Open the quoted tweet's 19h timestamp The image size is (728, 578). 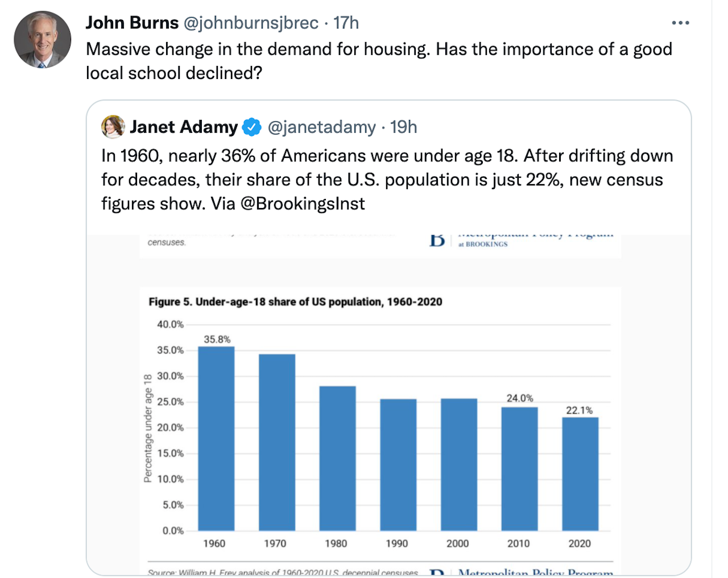pyautogui.click(x=404, y=127)
